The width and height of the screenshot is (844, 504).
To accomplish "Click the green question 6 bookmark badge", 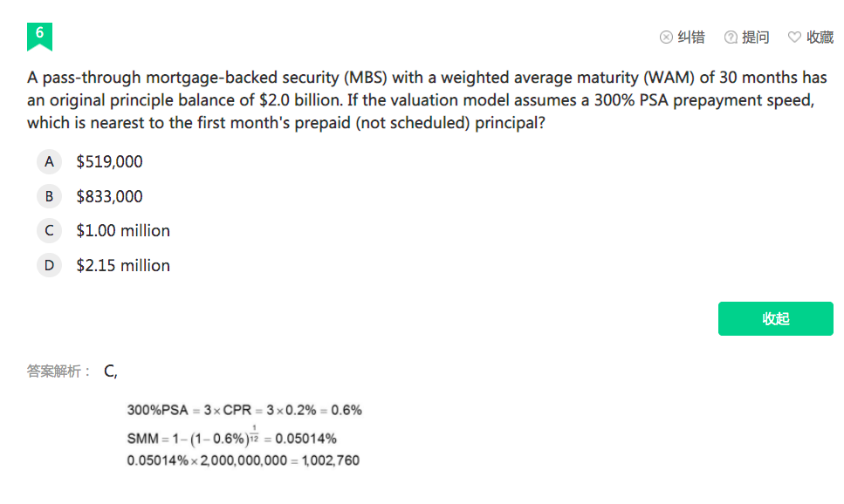I will [40, 37].
